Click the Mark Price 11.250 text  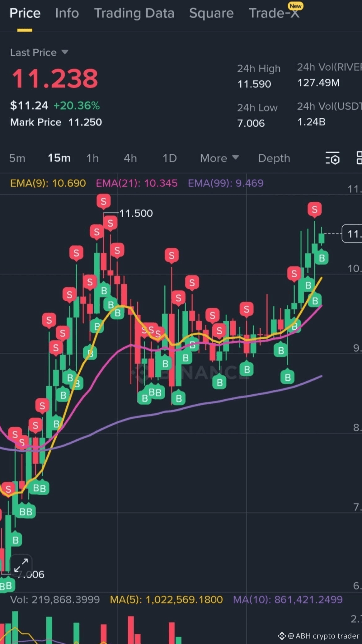click(56, 122)
